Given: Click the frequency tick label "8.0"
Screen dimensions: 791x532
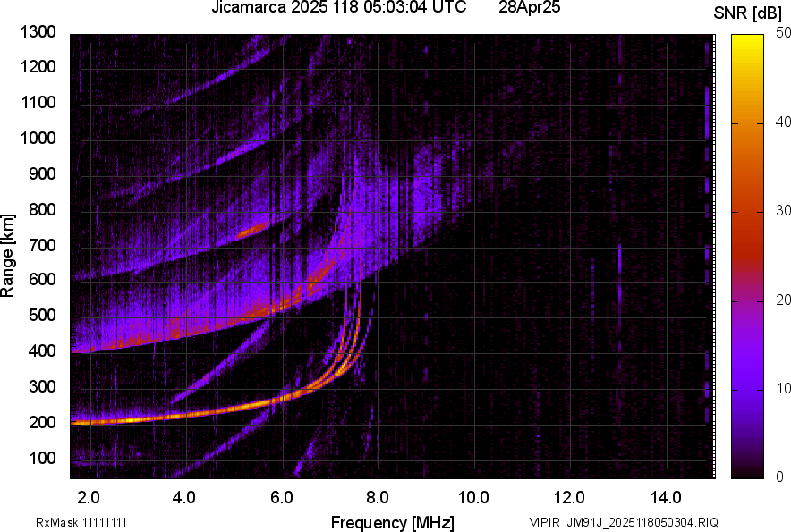Looking at the screenshot, I should [x=377, y=498].
